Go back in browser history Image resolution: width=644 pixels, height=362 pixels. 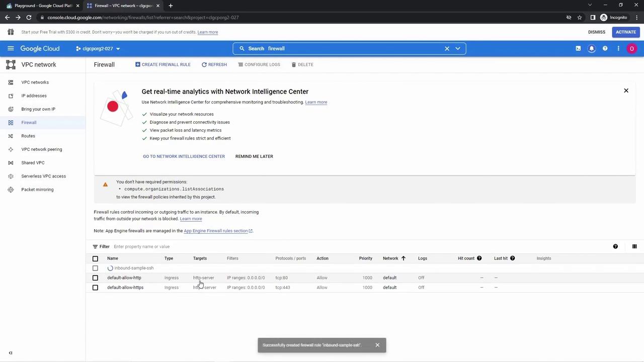click(7, 18)
